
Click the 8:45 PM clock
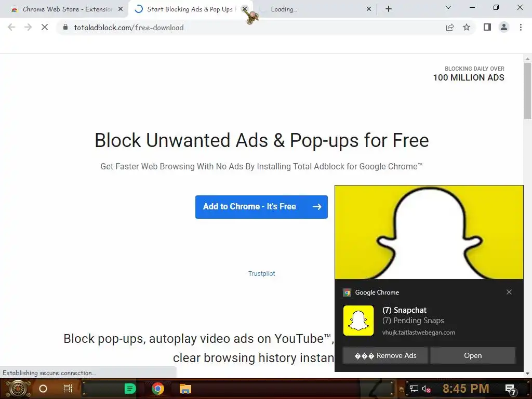click(465, 389)
